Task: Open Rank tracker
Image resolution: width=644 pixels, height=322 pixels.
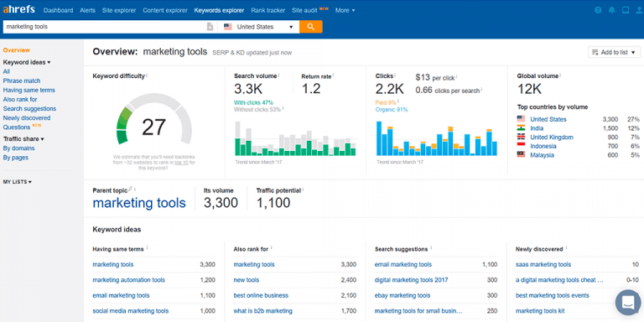Action: pyautogui.click(x=267, y=10)
